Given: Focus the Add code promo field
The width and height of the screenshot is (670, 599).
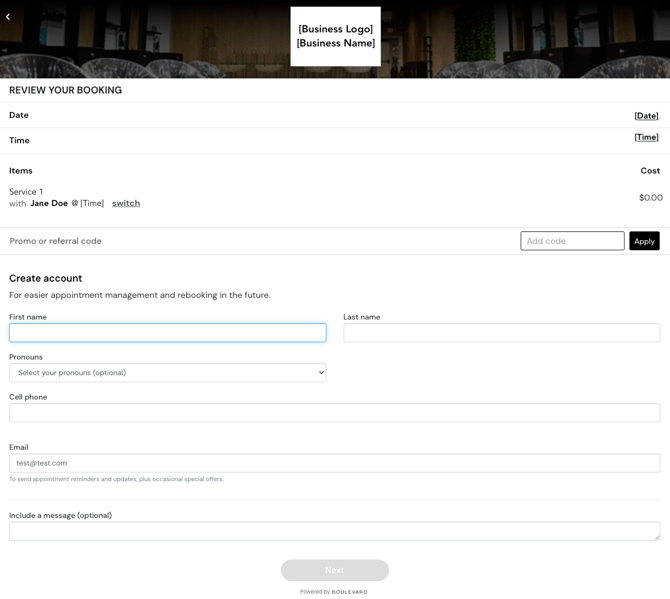Looking at the screenshot, I should (572, 241).
